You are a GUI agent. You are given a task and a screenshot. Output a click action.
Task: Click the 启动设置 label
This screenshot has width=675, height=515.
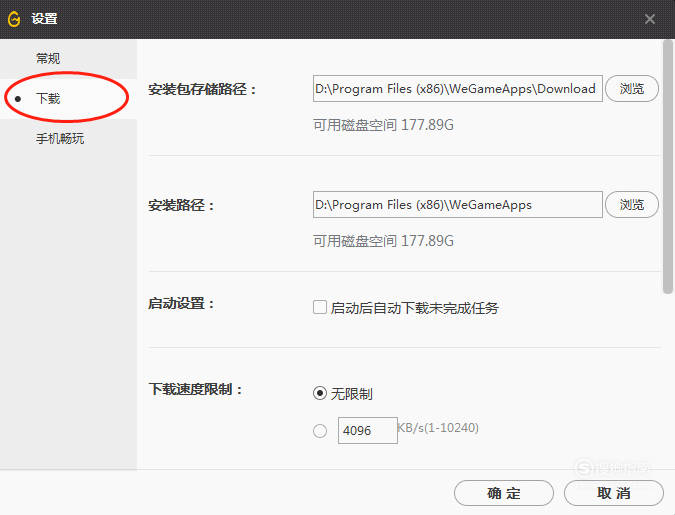(182, 304)
